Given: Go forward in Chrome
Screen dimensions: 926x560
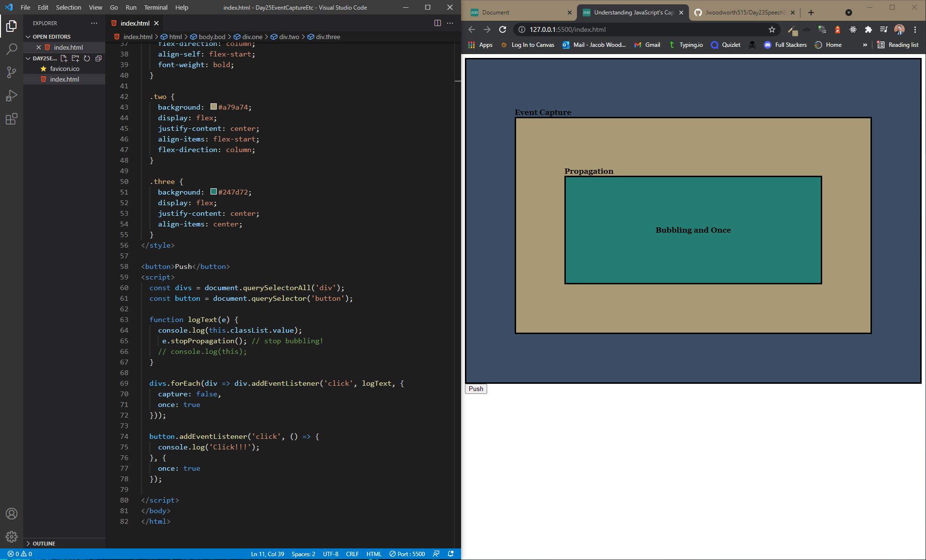Looking at the screenshot, I should (487, 29).
